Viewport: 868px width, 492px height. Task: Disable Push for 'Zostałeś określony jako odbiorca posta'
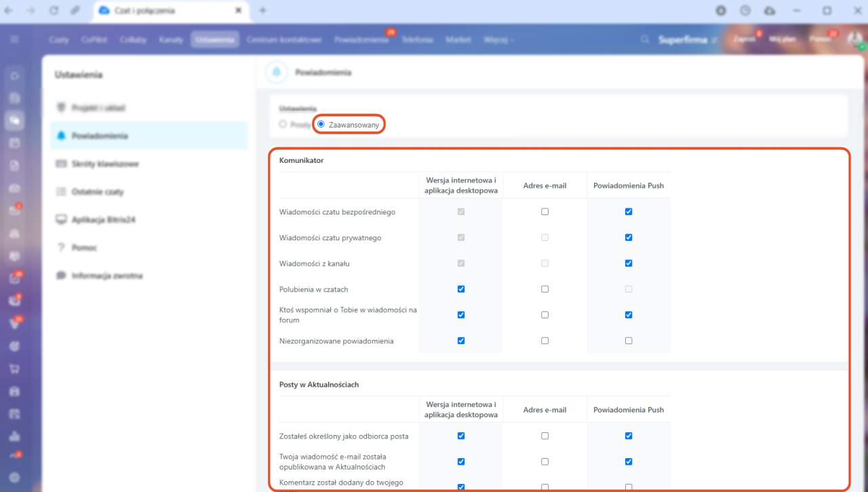point(629,436)
